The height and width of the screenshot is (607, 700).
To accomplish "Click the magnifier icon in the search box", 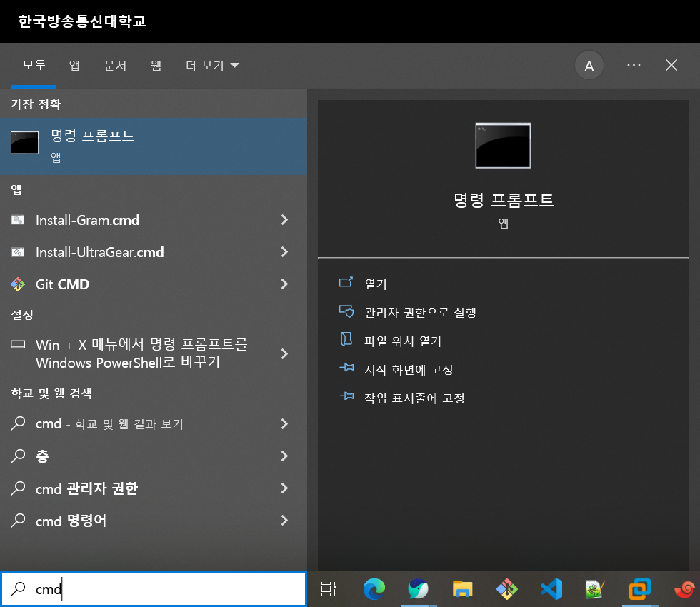I will click(18, 589).
